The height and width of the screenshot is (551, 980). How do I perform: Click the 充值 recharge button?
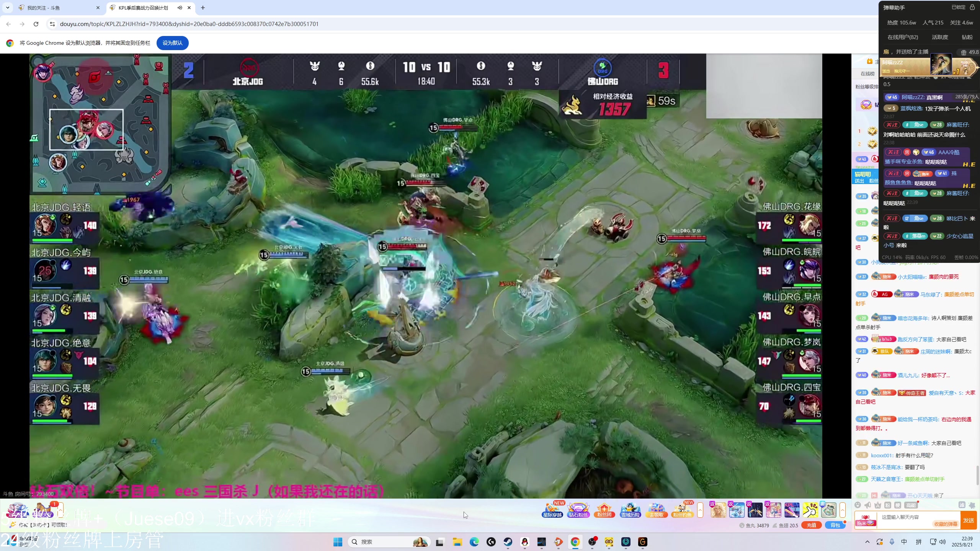812,525
